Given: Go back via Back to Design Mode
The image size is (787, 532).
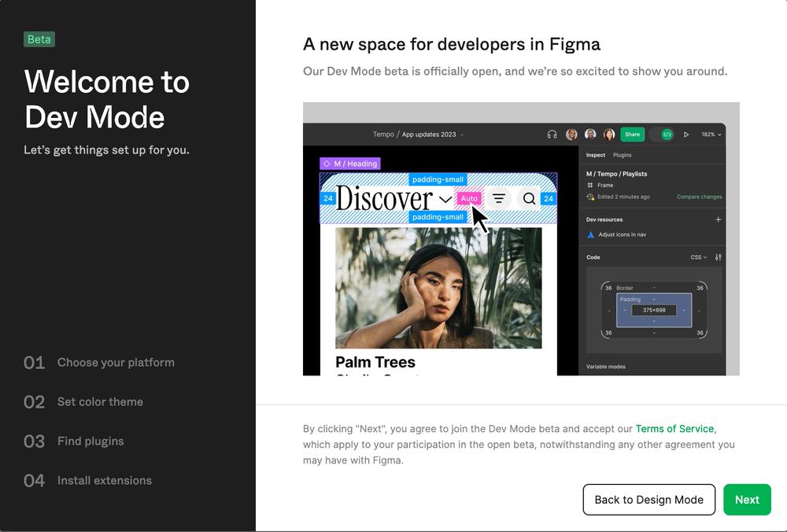Looking at the screenshot, I should pos(649,500).
